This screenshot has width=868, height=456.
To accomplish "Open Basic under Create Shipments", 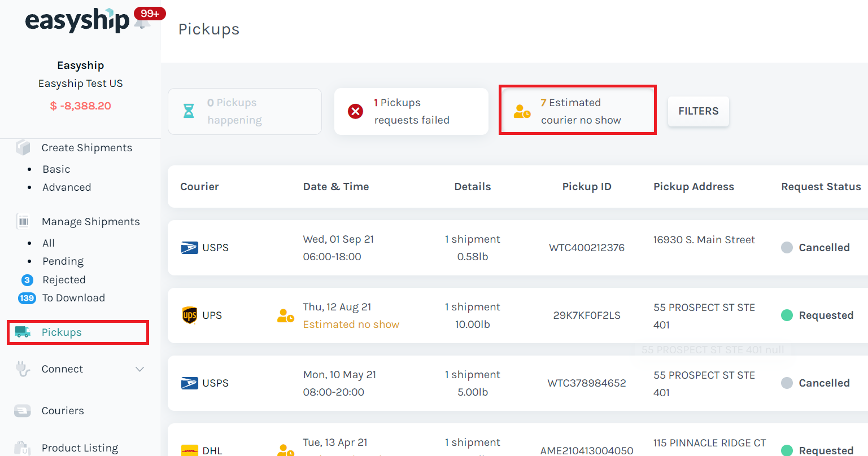I will pos(56,169).
